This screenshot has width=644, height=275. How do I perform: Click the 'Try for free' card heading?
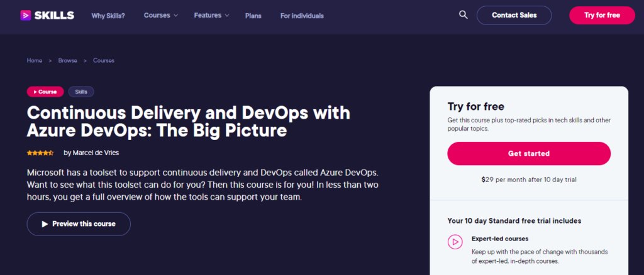pos(476,107)
